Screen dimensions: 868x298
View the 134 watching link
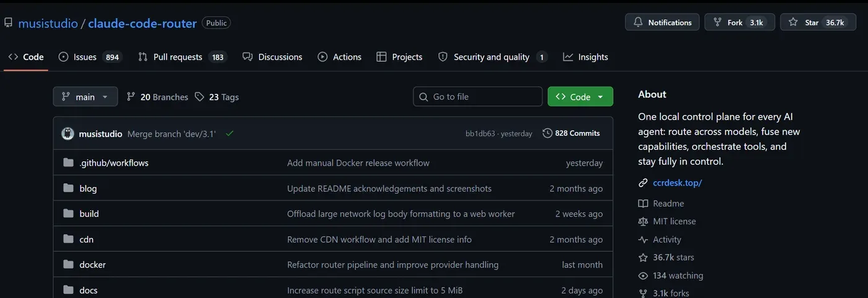coord(678,276)
